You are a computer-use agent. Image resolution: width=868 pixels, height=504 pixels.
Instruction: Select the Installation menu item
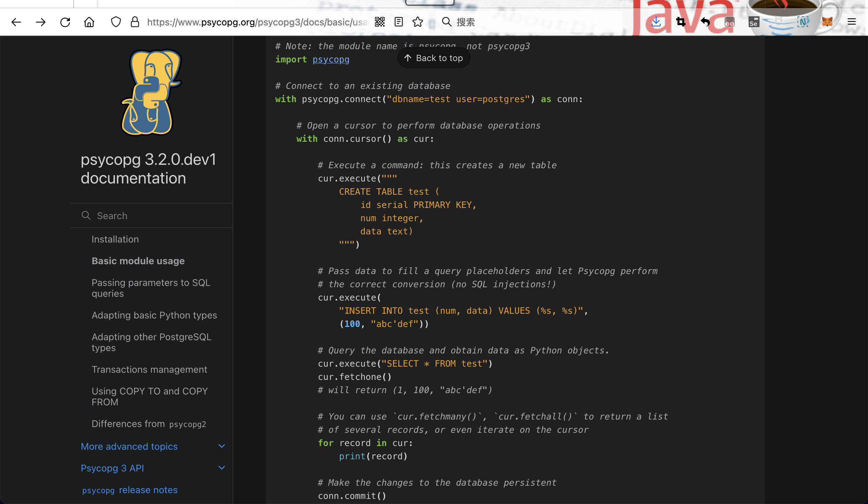(x=115, y=239)
